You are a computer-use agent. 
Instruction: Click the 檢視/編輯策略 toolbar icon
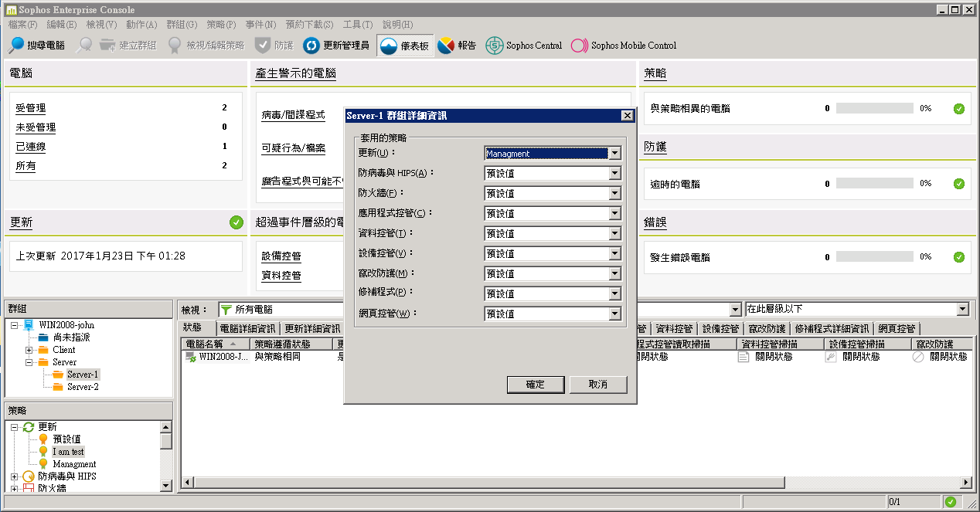tap(175, 46)
